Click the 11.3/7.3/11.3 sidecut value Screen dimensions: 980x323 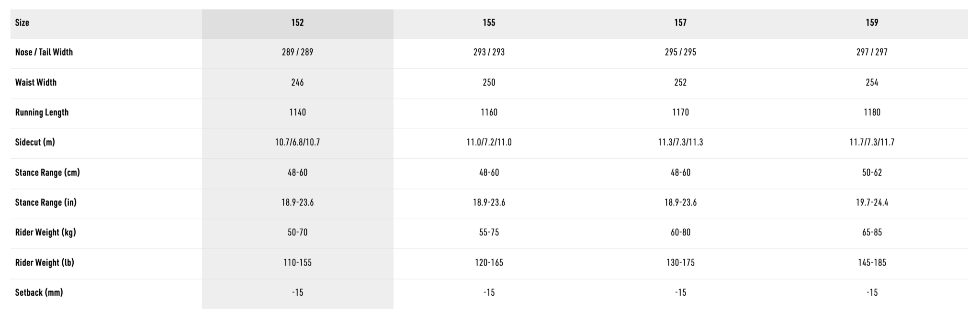(680, 142)
